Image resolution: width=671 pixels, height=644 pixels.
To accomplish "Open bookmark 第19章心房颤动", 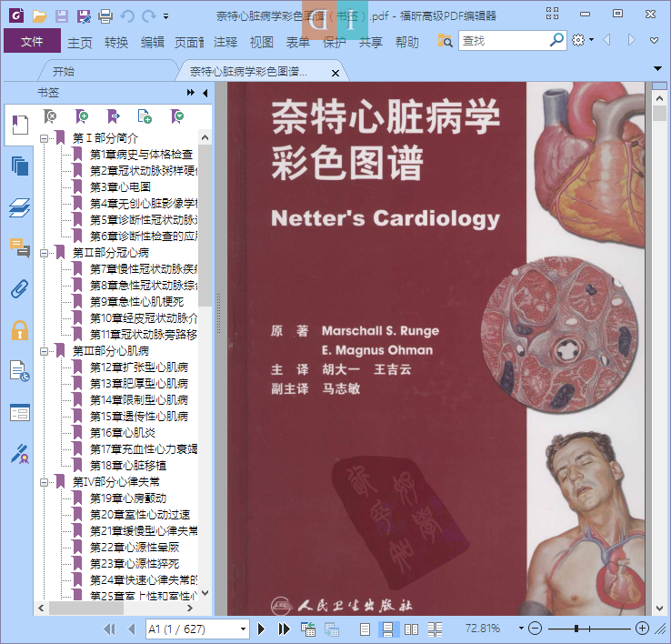I will 128,498.
